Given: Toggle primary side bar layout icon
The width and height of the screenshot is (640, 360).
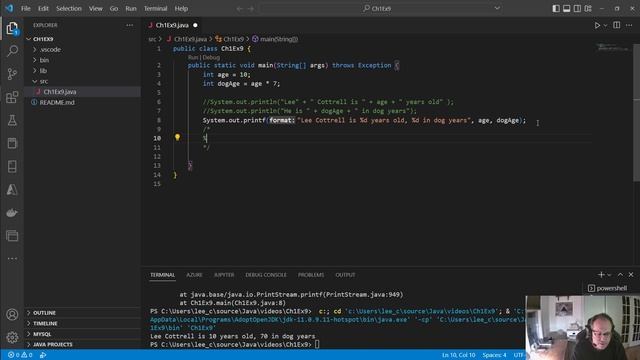Looking at the screenshot, I should click(x=556, y=8).
